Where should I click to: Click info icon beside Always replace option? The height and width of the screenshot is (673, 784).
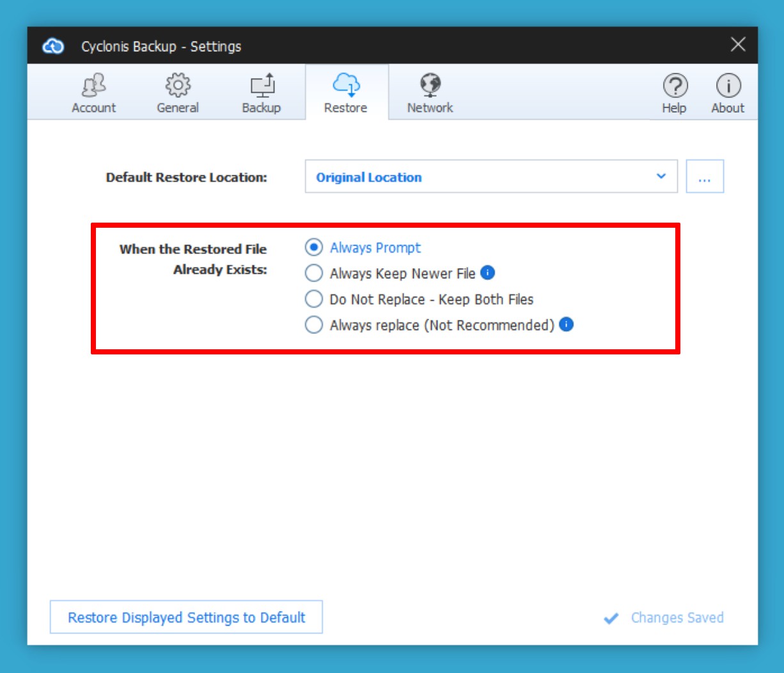click(566, 324)
